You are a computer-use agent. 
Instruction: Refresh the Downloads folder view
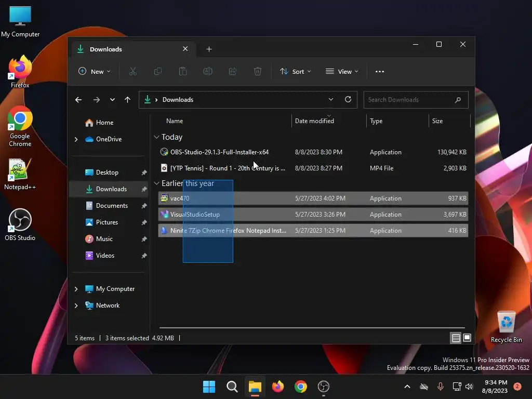click(x=348, y=99)
